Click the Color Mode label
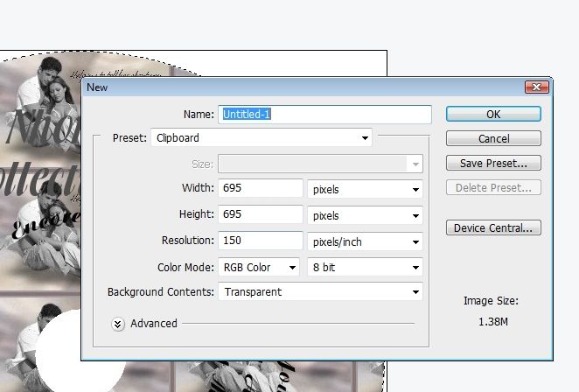This screenshot has height=392, width=579. pos(185,267)
